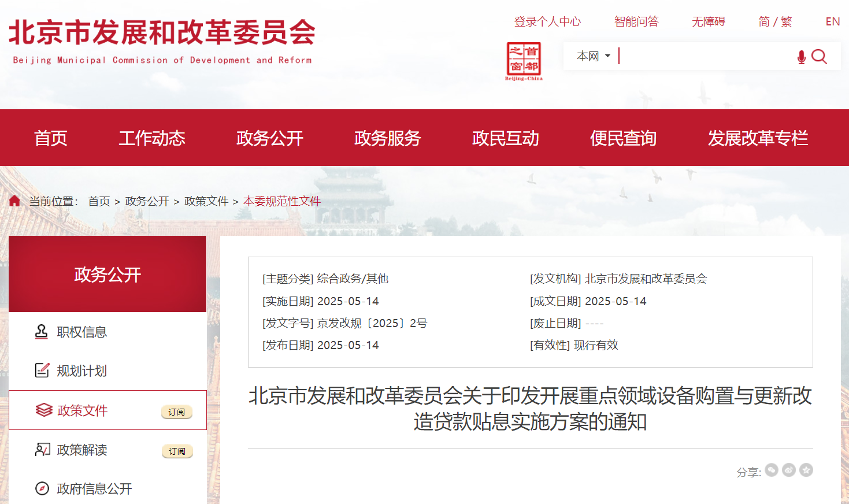Toggle 订阅 subscription for 政策解读
Viewport: 849px width, 504px height.
pyautogui.click(x=177, y=451)
